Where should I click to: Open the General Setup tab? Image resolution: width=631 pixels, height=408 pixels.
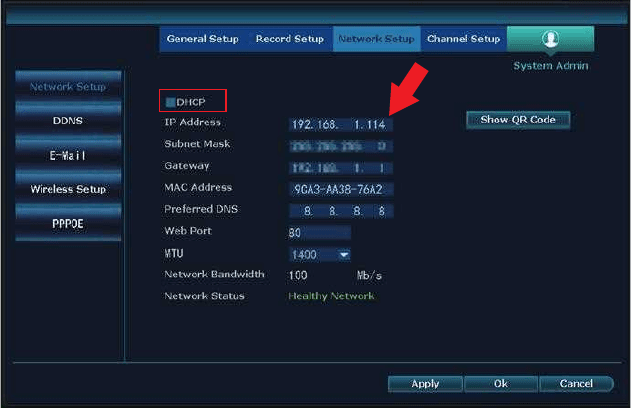tap(202, 39)
